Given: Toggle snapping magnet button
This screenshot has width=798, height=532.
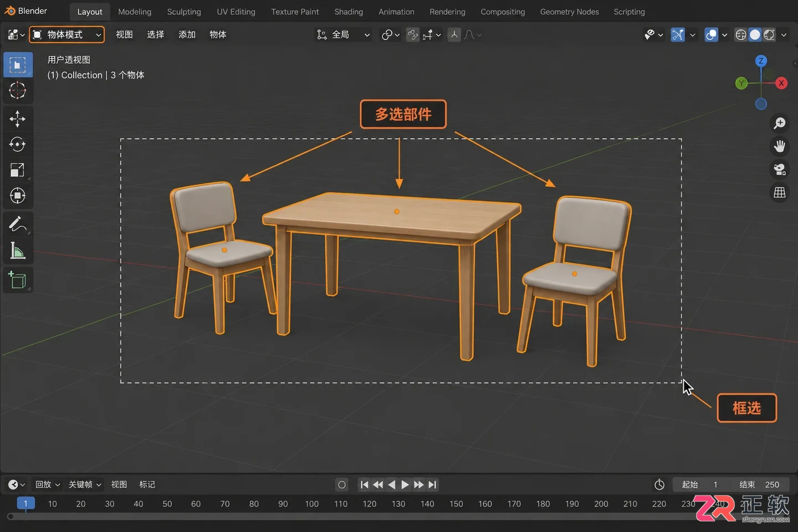Looking at the screenshot, I should [413, 35].
